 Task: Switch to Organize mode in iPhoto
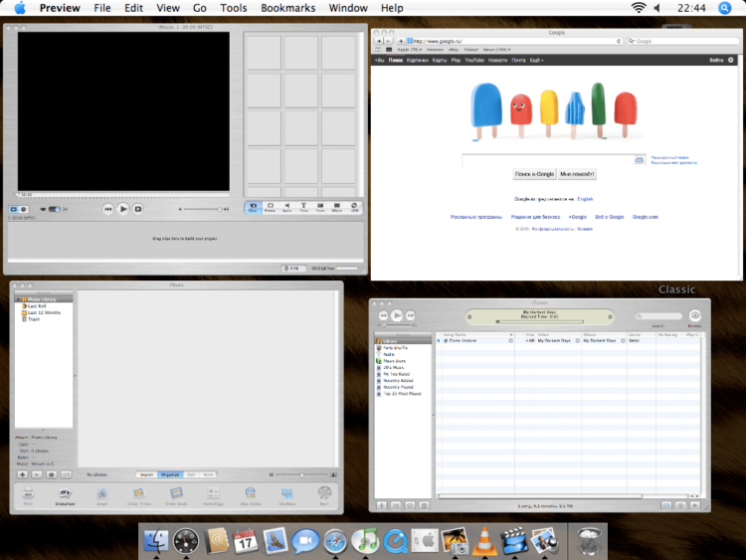(x=170, y=474)
